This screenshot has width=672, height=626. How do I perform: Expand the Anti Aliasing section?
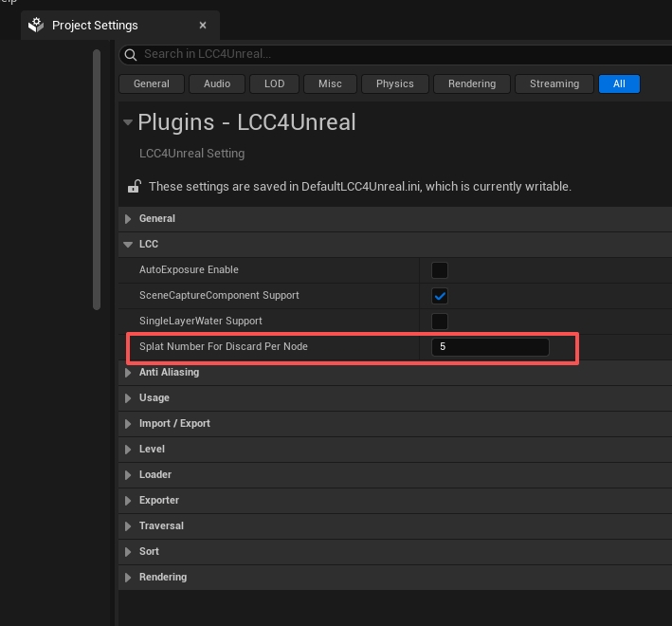[x=128, y=372]
